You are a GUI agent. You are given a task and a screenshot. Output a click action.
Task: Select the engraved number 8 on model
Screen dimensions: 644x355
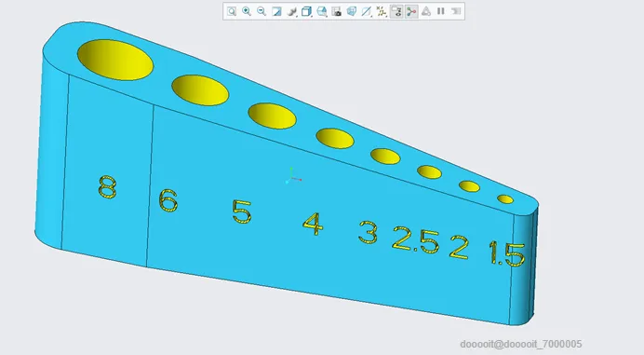pos(108,187)
